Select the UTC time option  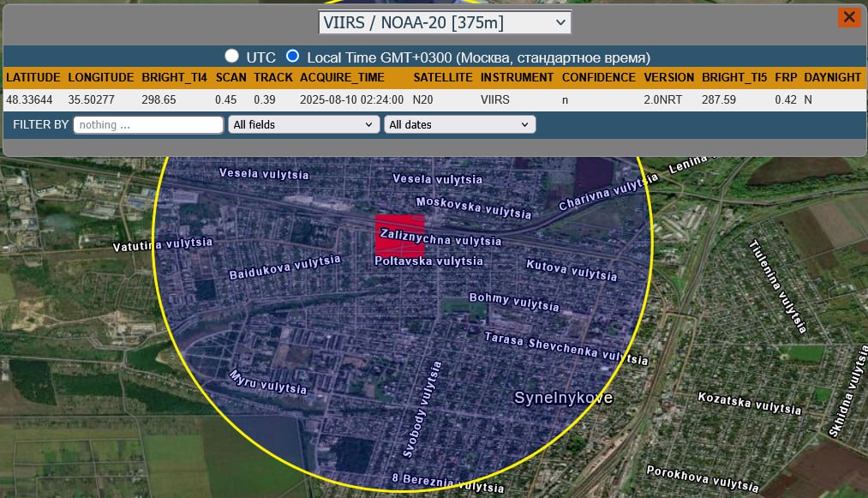click(x=232, y=56)
